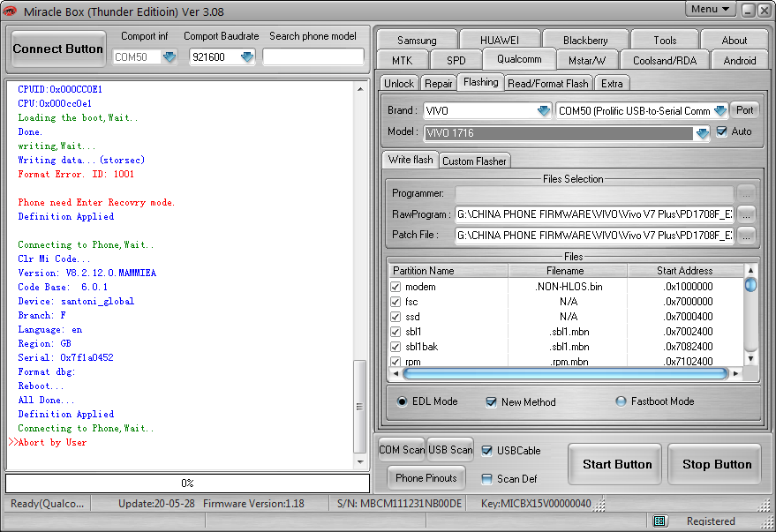The width and height of the screenshot is (776, 532).
Task: Click the Search phone model input field
Action: pos(313,56)
